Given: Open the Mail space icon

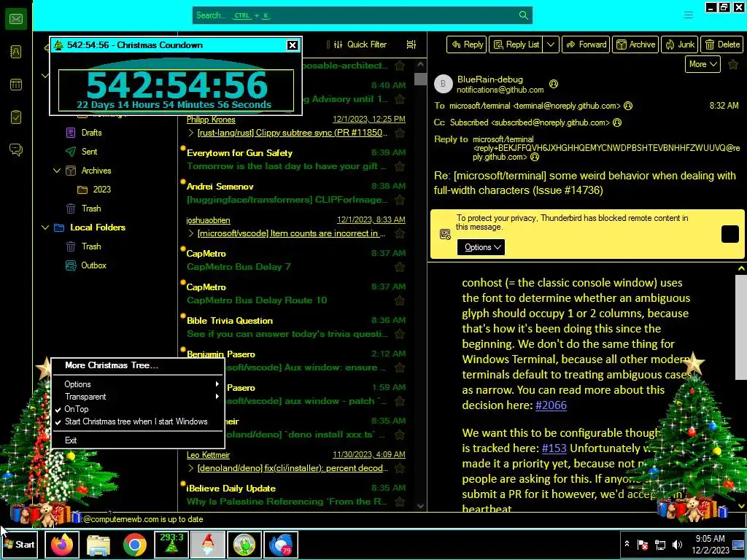Looking at the screenshot, I should pos(16,19).
